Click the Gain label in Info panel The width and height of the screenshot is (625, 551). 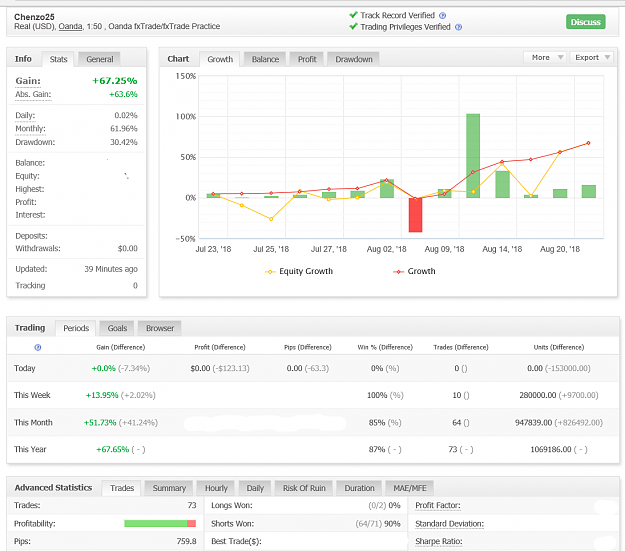pos(28,81)
